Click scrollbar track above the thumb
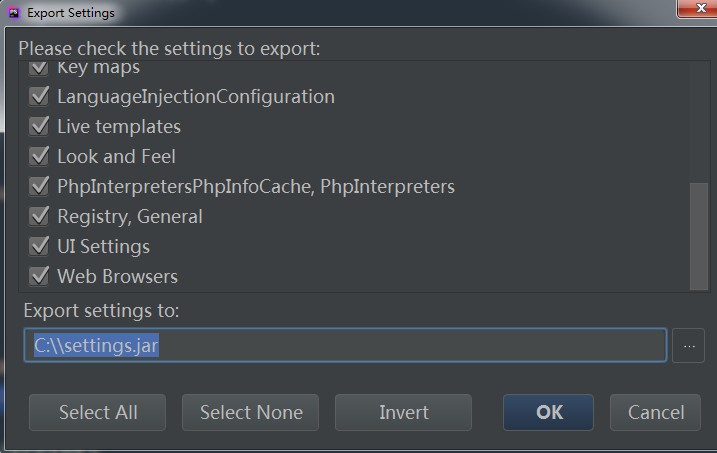This screenshot has width=717, height=453. pyautogui.click(x=699, y=122)
